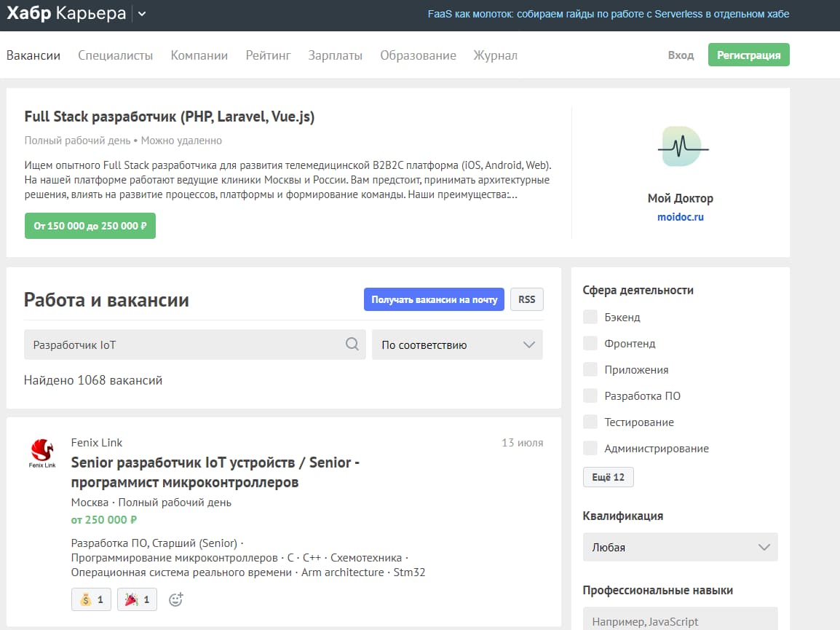
Task: Enable the Тестирование filter checkbox
Action: pos(590,422)
